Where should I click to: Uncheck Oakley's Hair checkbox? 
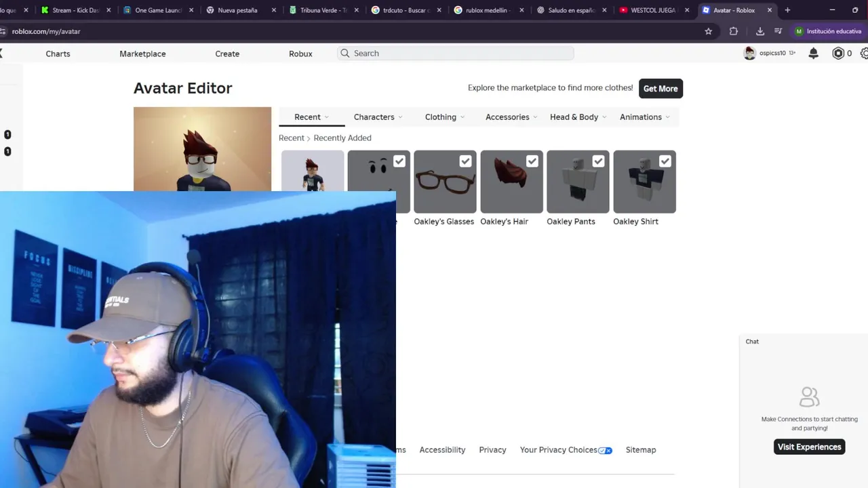pos(532,161)
